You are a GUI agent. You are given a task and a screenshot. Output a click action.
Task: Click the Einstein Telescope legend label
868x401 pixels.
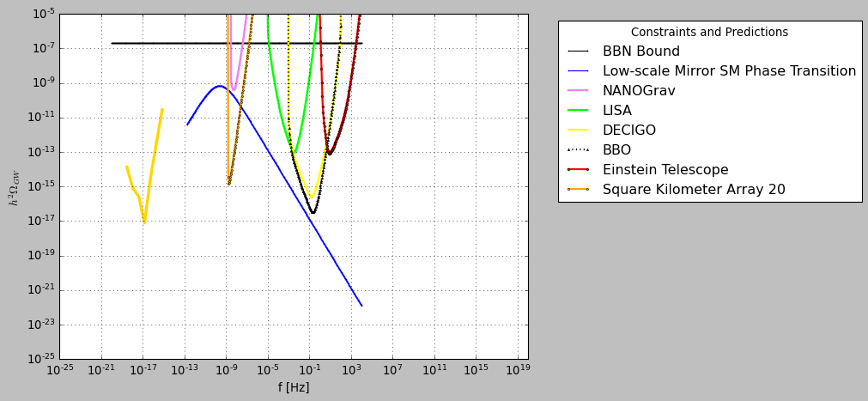[665, 170]
